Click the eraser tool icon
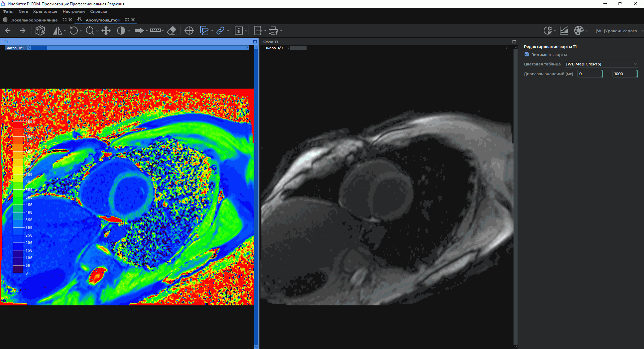This screenshot has height=349, width=644. click(x=172, y=31)
